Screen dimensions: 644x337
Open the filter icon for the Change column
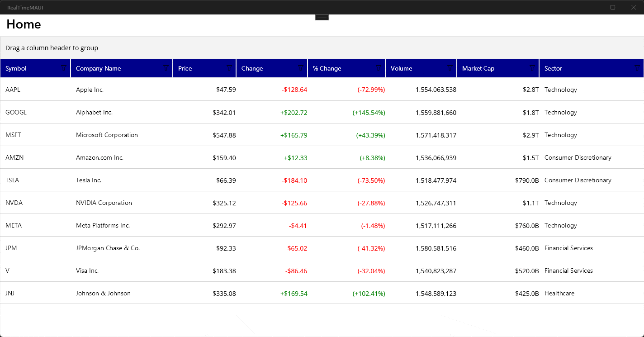click(301, 68)
